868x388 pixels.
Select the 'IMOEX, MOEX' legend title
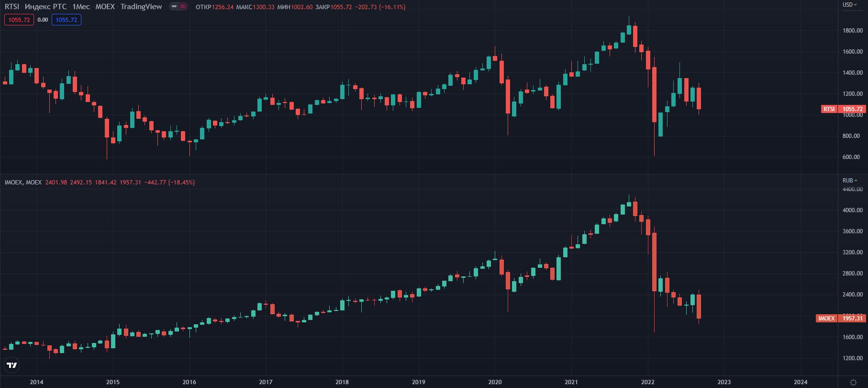pyautogui.click(x=23, y=183)
